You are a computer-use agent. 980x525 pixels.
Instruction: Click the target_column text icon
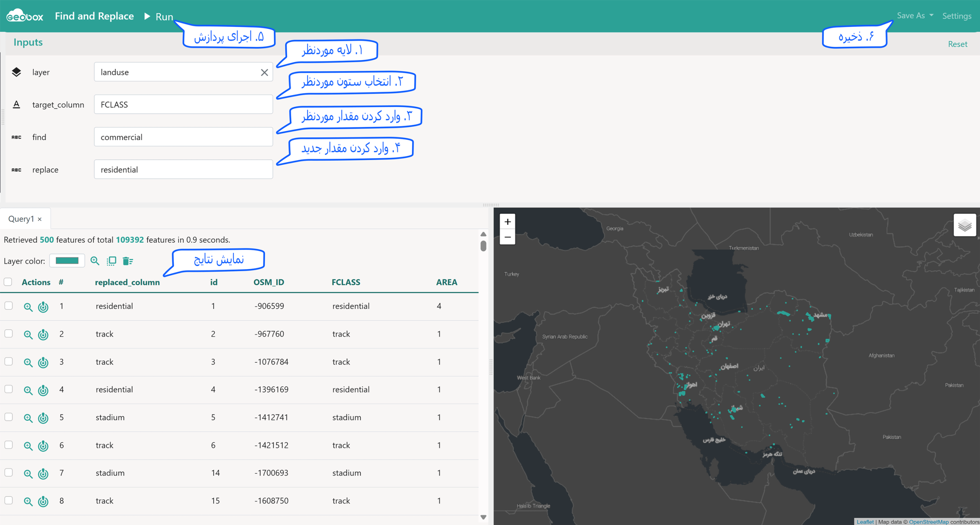pyautogui.click(x=16, y=105)
